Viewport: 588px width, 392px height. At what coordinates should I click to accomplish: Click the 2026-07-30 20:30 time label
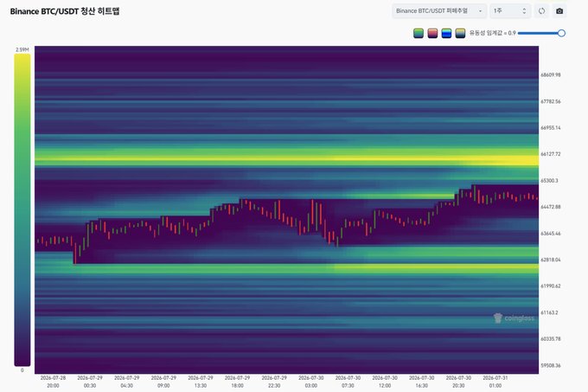pos(458,382)
